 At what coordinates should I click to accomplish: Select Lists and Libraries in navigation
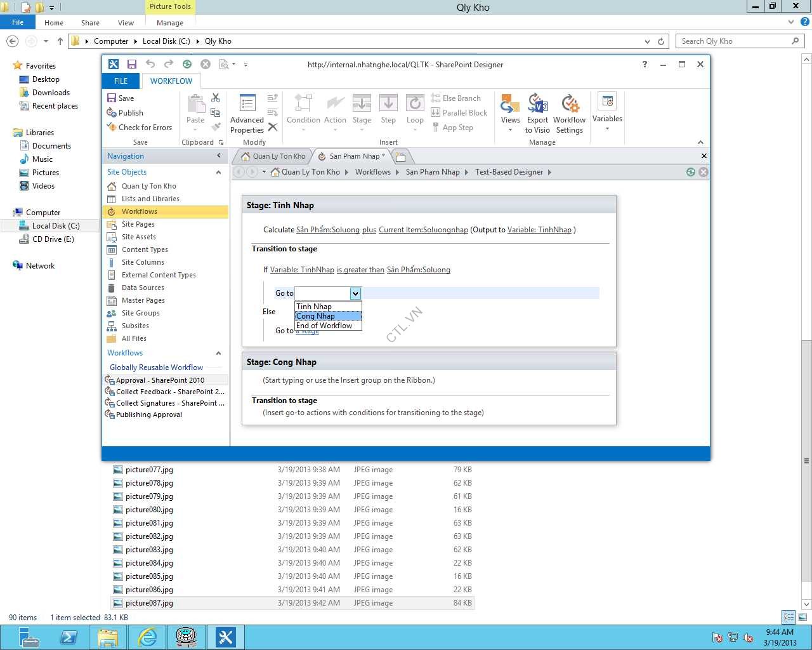pyautogui.click(x=150, y=199)
